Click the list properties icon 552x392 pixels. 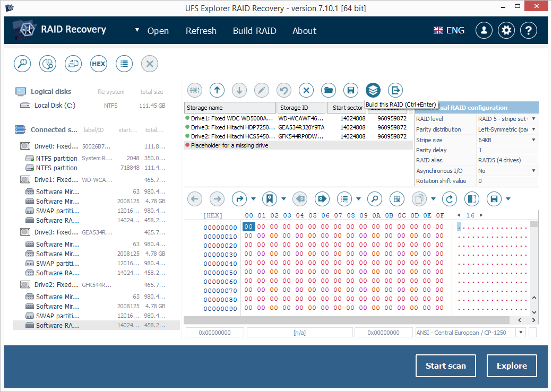[124, 64]
